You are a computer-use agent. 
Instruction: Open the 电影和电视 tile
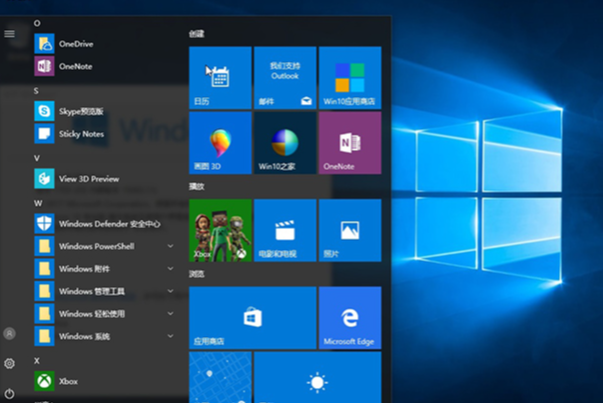(x=285, y=230)
